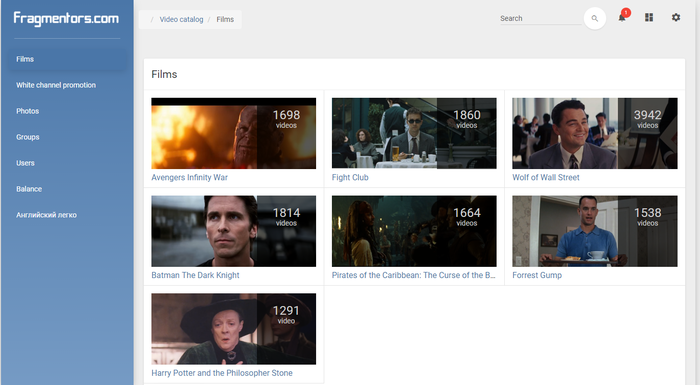The image size is (700, 385).
Task: Click Video catalog breadcrumb link
Action: pyautogui.click(x=181, y=19)
